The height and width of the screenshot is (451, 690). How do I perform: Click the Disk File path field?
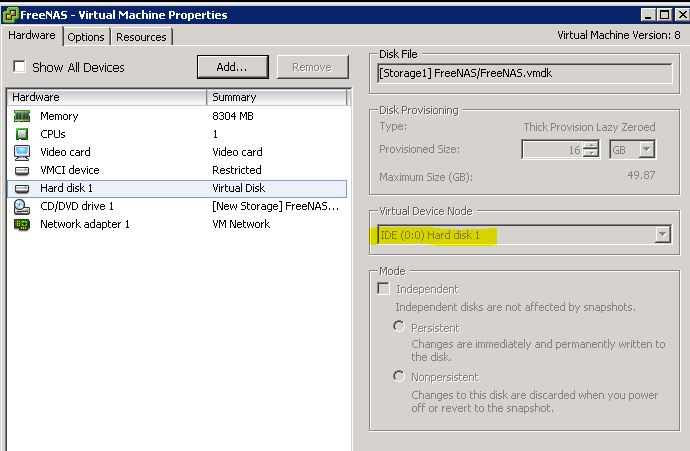525,73
